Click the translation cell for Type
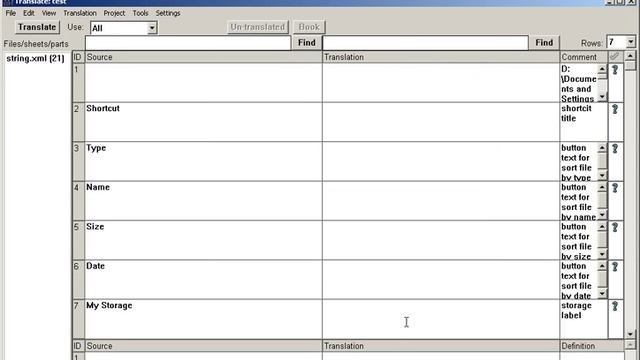Image resolution: width=640 pixels, height=360 pixels. pos(441,162)
